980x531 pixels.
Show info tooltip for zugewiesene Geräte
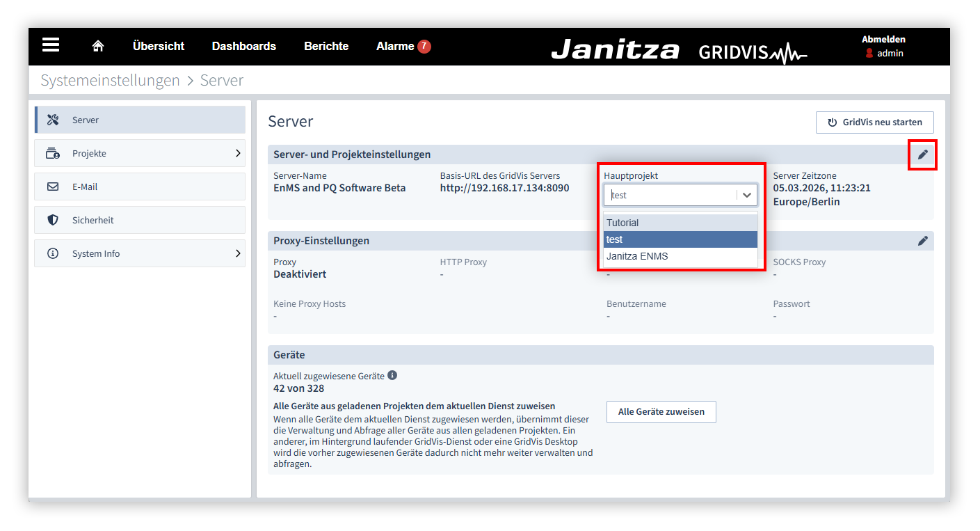point(392,375)
